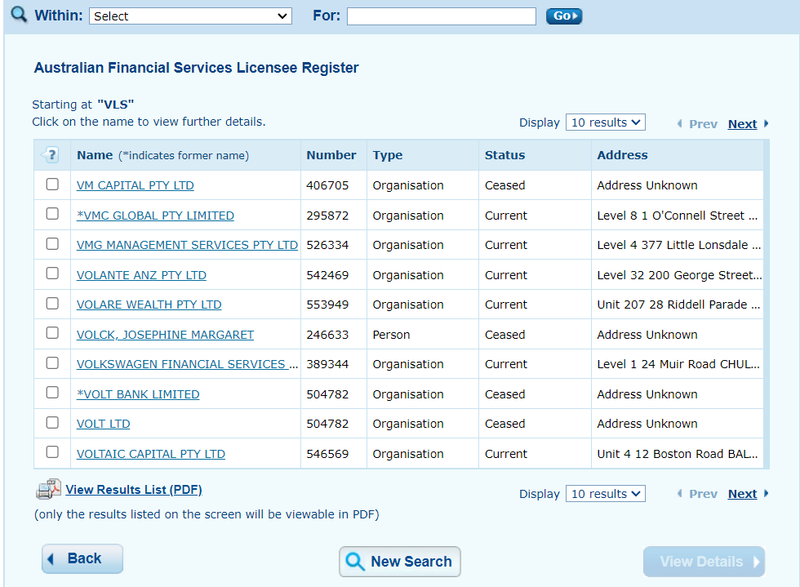Click address Level 4 377 Little Lonsdale
Screen dimensions: 800x587
[679, 245]
